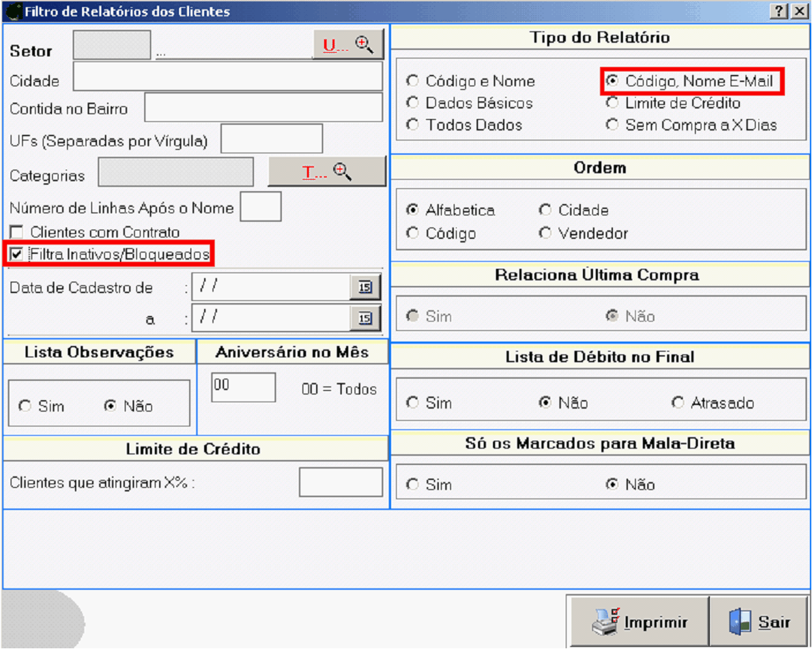Select Atrasado in Lista de Débito
The width and height of the screenshot is (812, 649).
pyautogui.click(x=678, y=403)
